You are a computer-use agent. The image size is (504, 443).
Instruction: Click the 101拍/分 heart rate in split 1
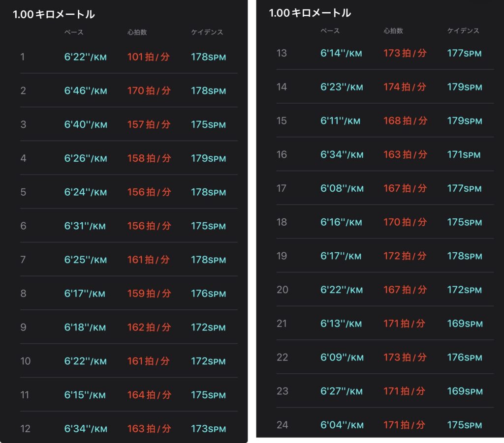click(x=148, y=57)
